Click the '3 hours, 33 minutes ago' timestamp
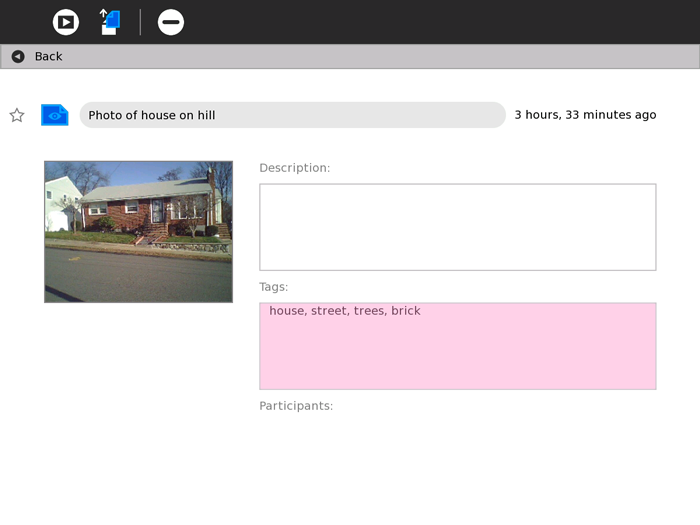This screenshot has height=525, width=700. tap(585, 115)
